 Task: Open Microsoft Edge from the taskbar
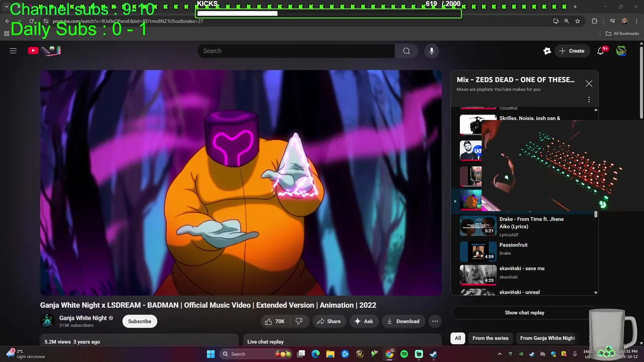coord(315,354)
